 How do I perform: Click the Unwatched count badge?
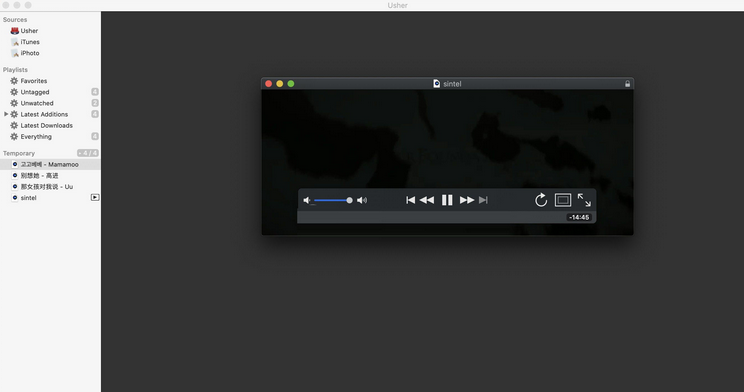tap(95, 103)
